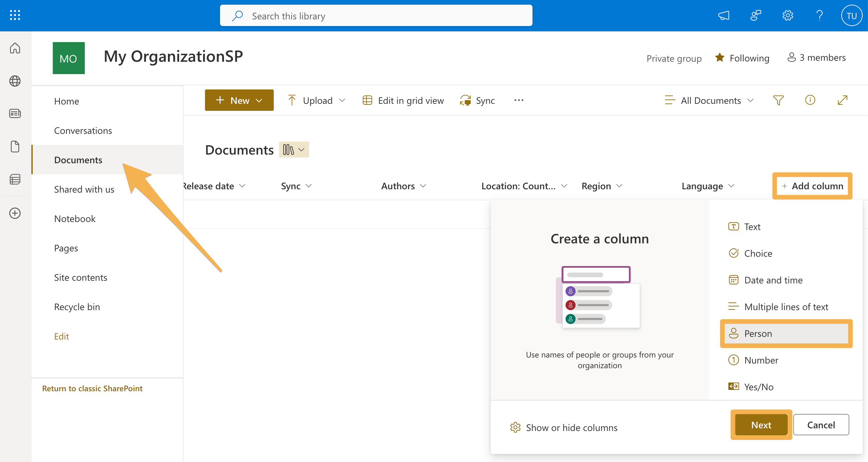Select Site contents in the navigation
The image size is (868, 462).
(x=81, y=277)
